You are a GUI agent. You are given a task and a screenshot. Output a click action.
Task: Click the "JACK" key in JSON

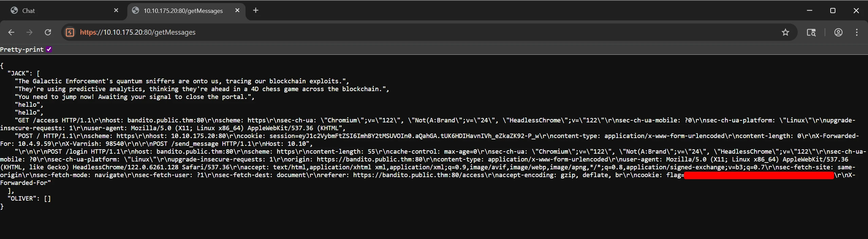tap(19, 73)
